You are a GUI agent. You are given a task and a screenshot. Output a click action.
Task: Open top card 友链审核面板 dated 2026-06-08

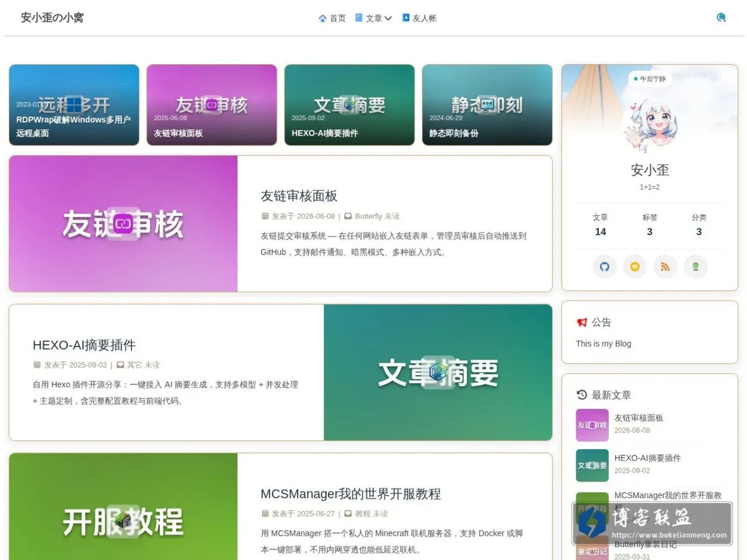[212, 105]
